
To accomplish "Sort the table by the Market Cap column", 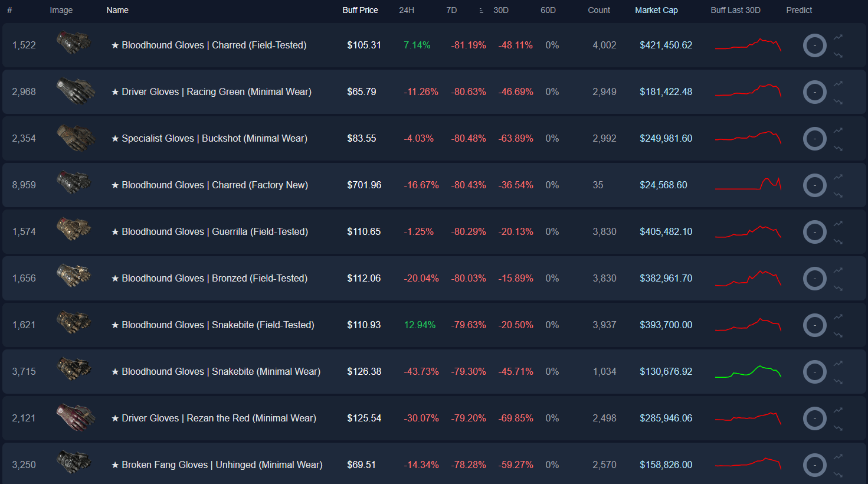I will 656,10.
